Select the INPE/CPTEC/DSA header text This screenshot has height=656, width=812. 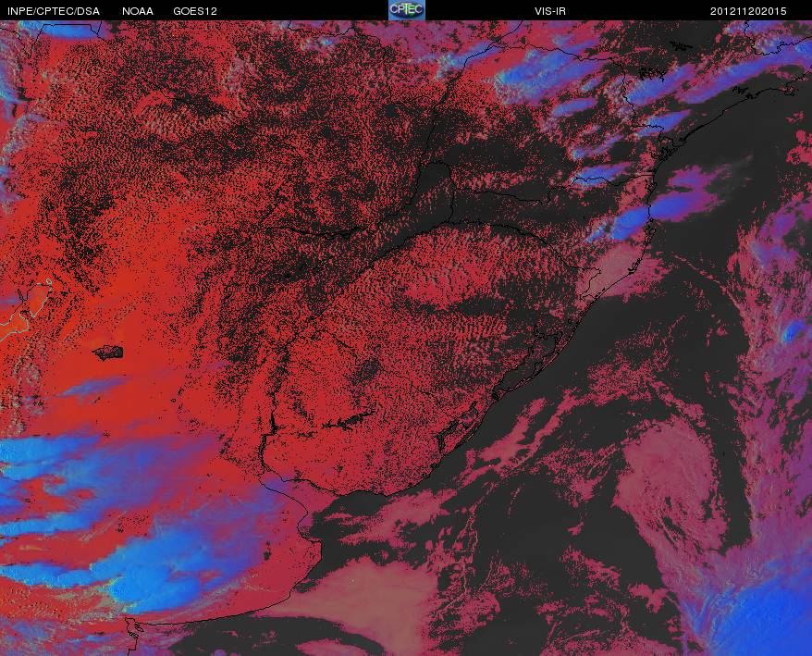click(54, 11)
